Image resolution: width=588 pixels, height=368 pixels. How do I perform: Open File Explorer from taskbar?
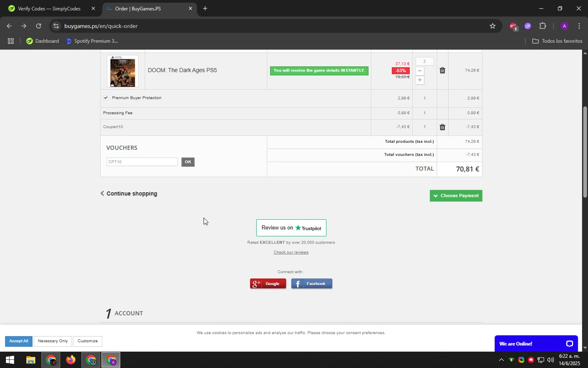(x=31, y=360)
